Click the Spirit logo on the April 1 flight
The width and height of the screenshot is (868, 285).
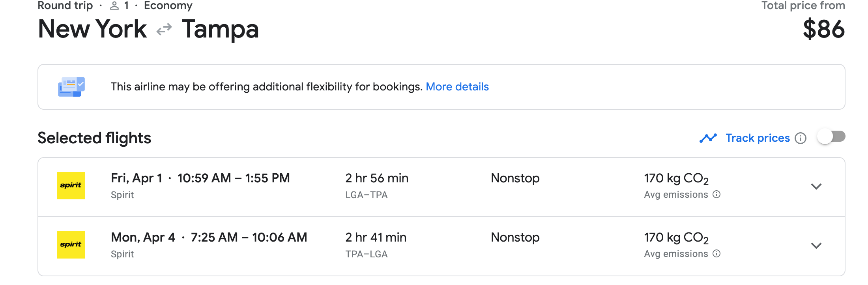click(71, 186)
